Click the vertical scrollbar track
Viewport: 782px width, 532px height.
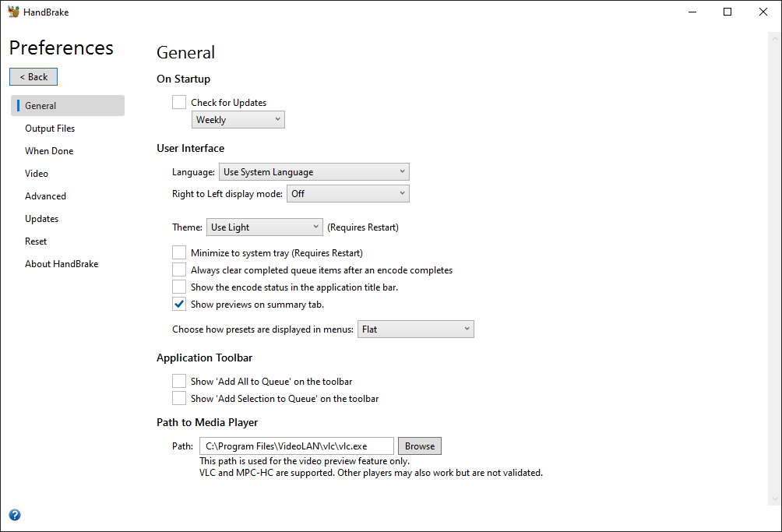pyautogui.click(x=774, y=270)
